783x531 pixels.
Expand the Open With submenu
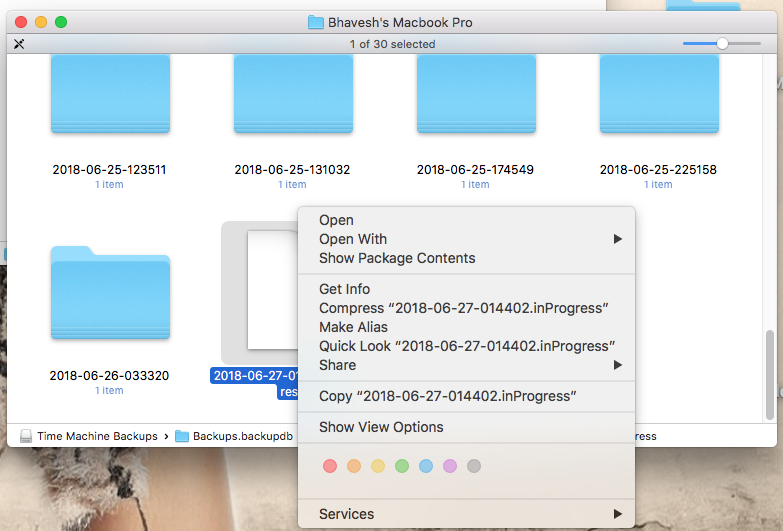466,239
